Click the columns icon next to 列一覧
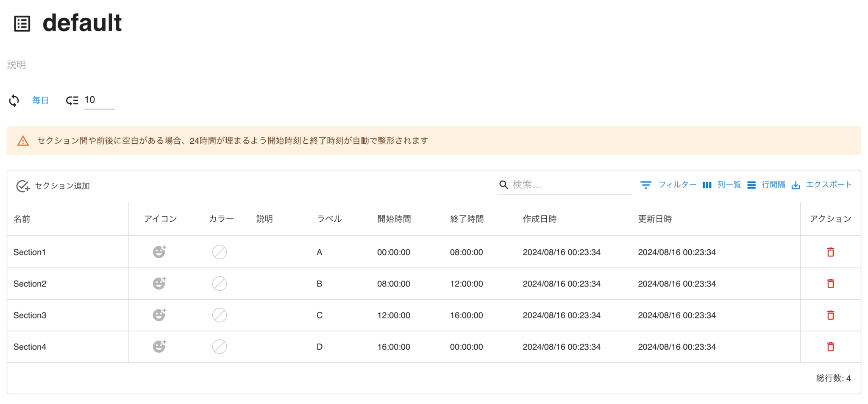The height and width of the screenshot is (404, 868). tap(707, 184)
